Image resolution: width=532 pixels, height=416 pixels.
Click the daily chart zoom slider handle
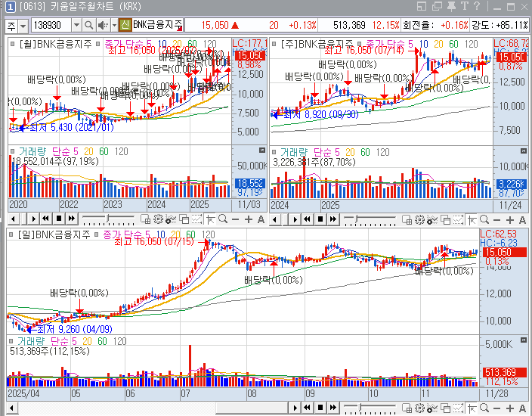tap(360, 406)
